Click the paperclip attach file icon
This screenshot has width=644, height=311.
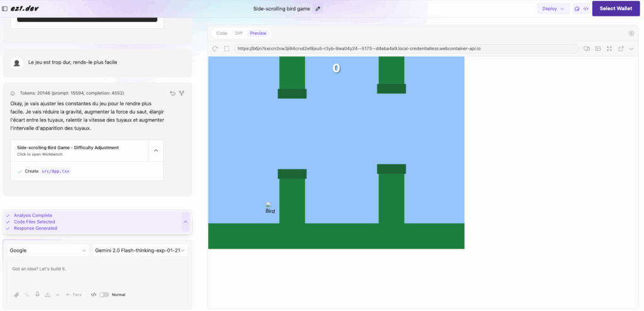17,295
